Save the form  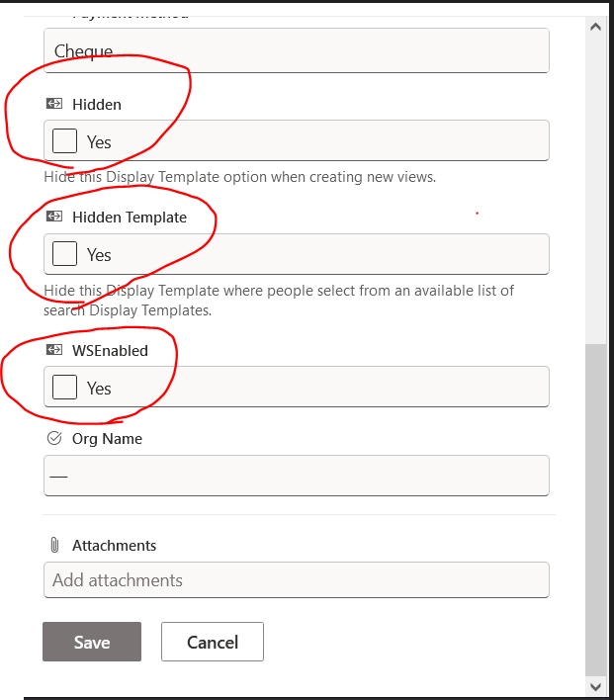[92, 642]
